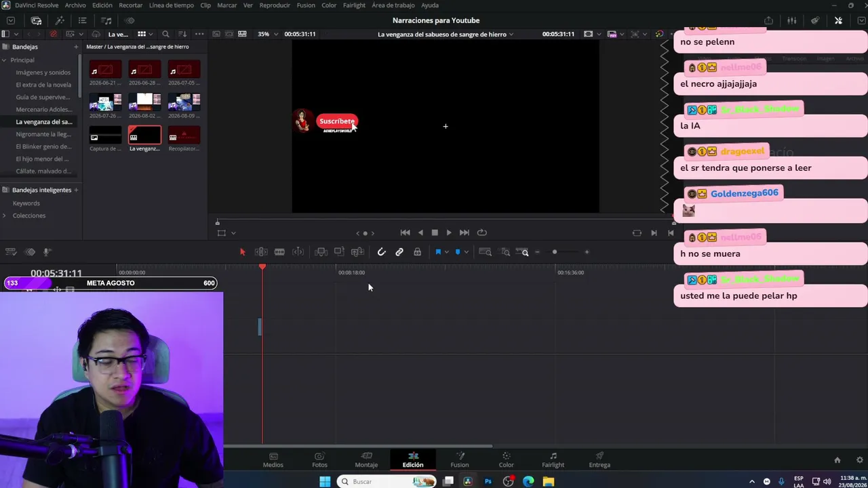Open media pool three-dot options menu
The width and height of the screenshot is (868, 488).
[199, 34]
